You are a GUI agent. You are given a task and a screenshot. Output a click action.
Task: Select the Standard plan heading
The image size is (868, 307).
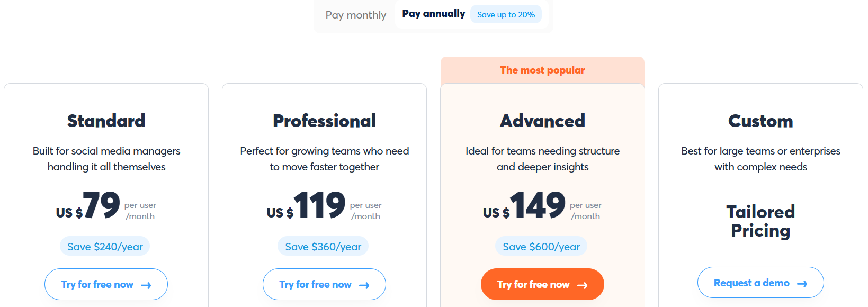(106, 121)
